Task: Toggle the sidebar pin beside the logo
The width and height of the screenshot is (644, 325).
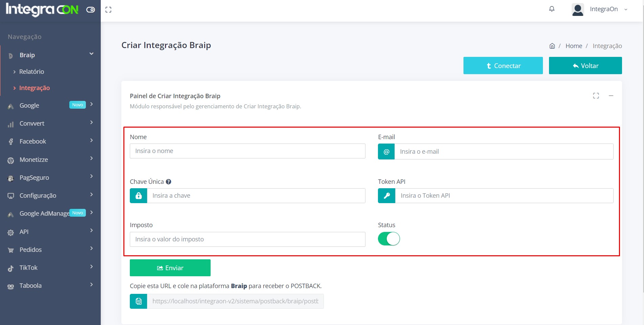Action: pyautogui.click(x=91, y=10)
